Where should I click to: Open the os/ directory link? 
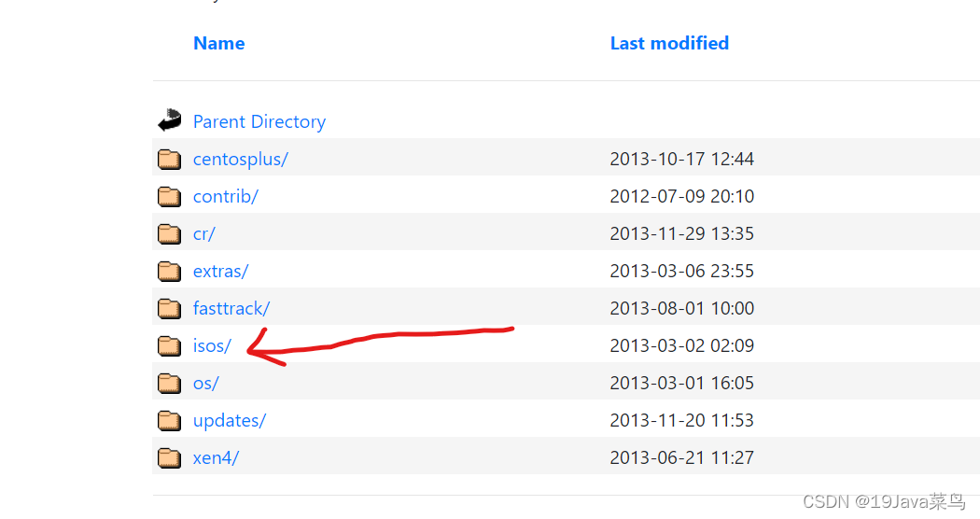[206, 383]
